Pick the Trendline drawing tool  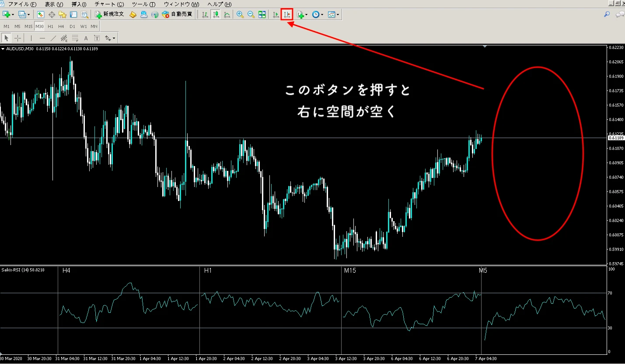coord(52,38)
